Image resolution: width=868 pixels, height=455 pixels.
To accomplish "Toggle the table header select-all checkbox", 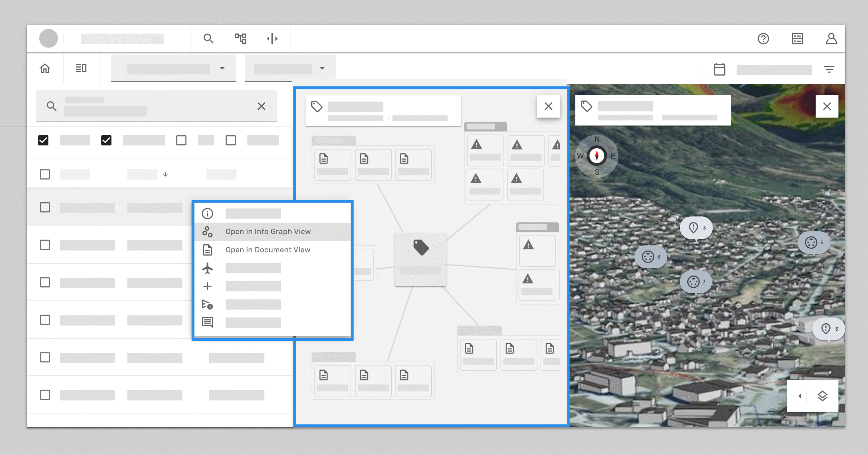I will point(45,174).
